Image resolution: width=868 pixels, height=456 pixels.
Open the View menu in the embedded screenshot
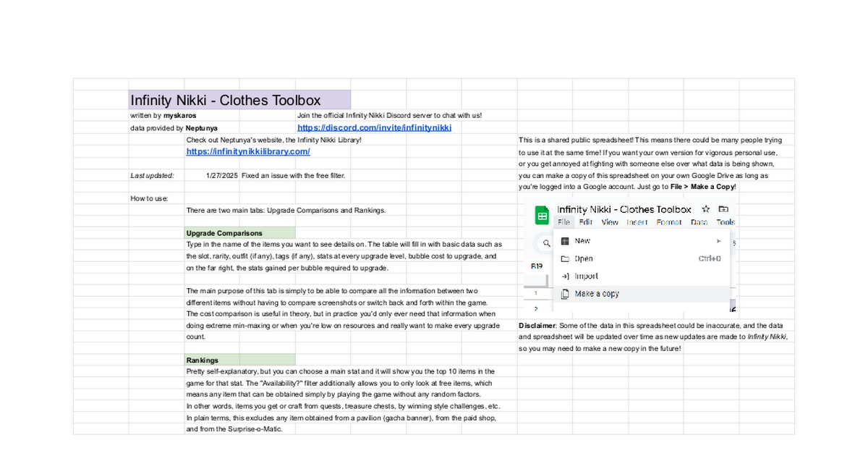(x=610, y=222)
